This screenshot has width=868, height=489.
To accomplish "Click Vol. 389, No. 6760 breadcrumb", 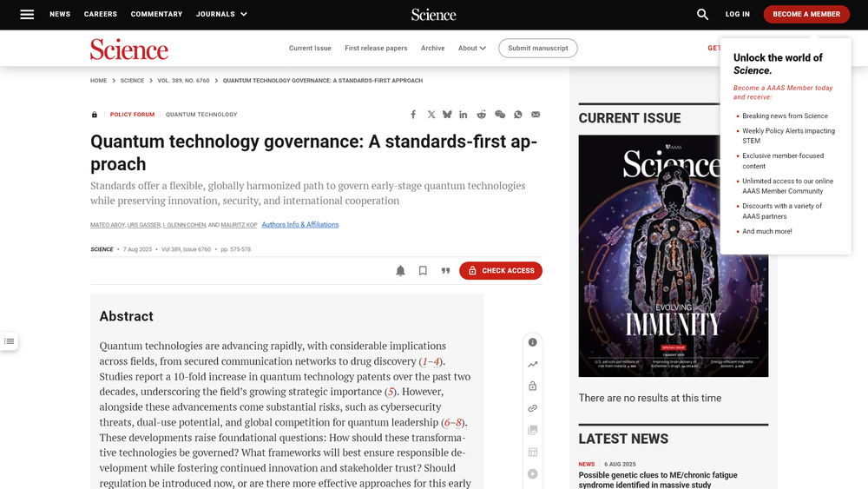I will pyautogui.click(x=183, y=81).
